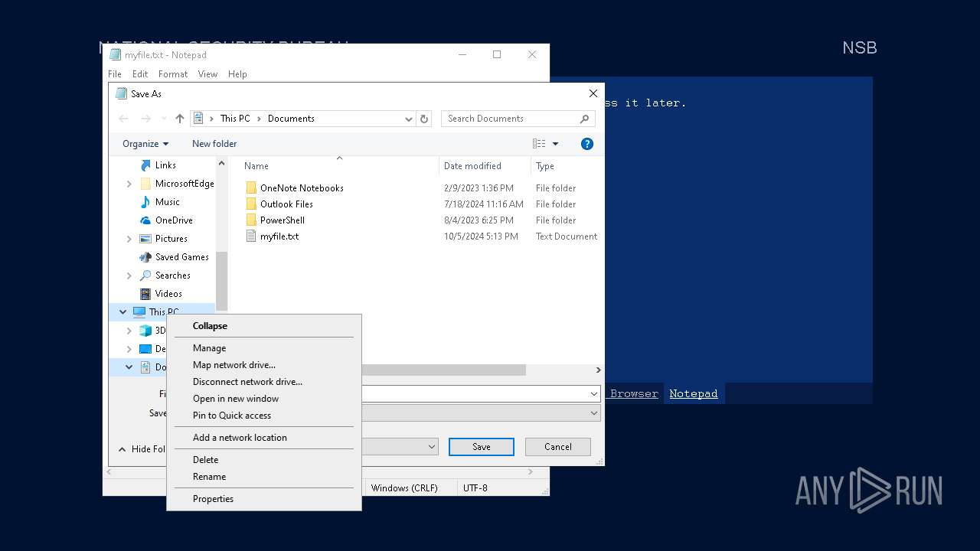Click the Back arrow in Save As
This screenshot has height=551, width=980.
(x=123, y=119)
